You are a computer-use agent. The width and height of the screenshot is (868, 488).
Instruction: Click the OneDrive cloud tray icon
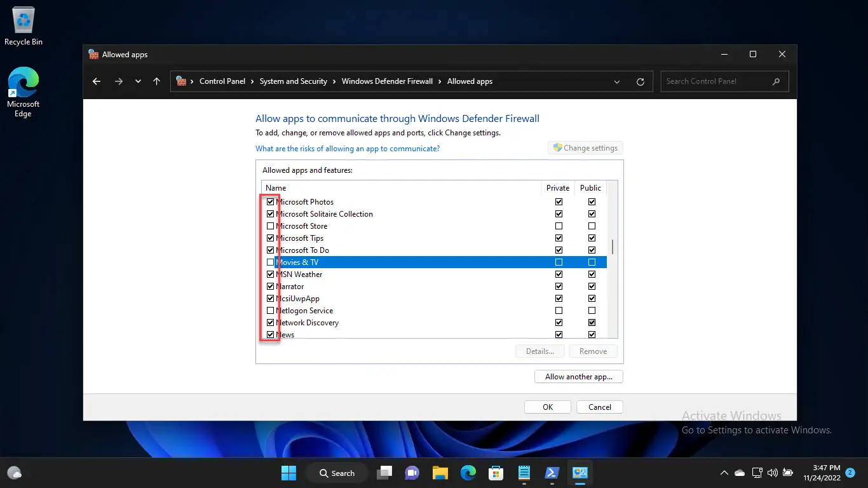pos(740,473)
